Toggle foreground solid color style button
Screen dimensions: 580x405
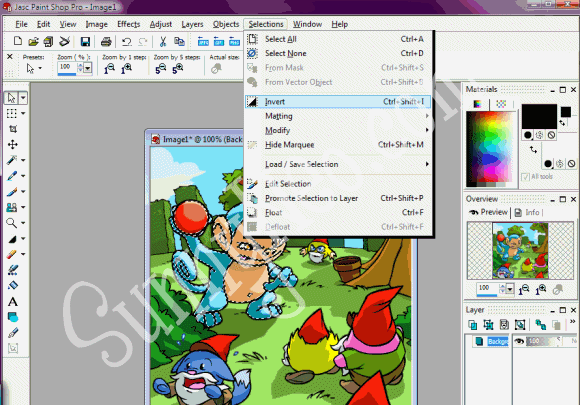point(528,135)
